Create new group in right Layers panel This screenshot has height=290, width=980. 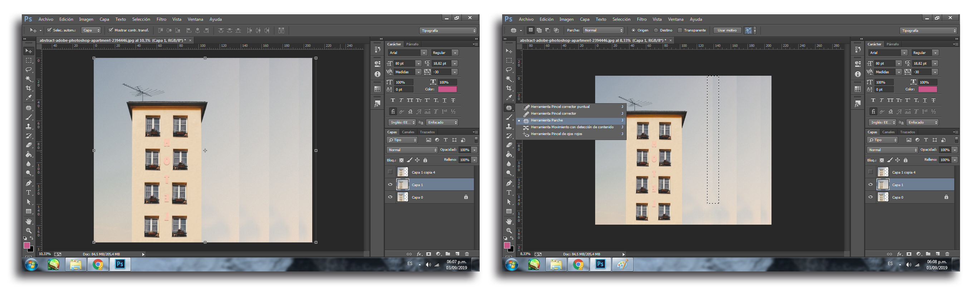coord(928,254)
